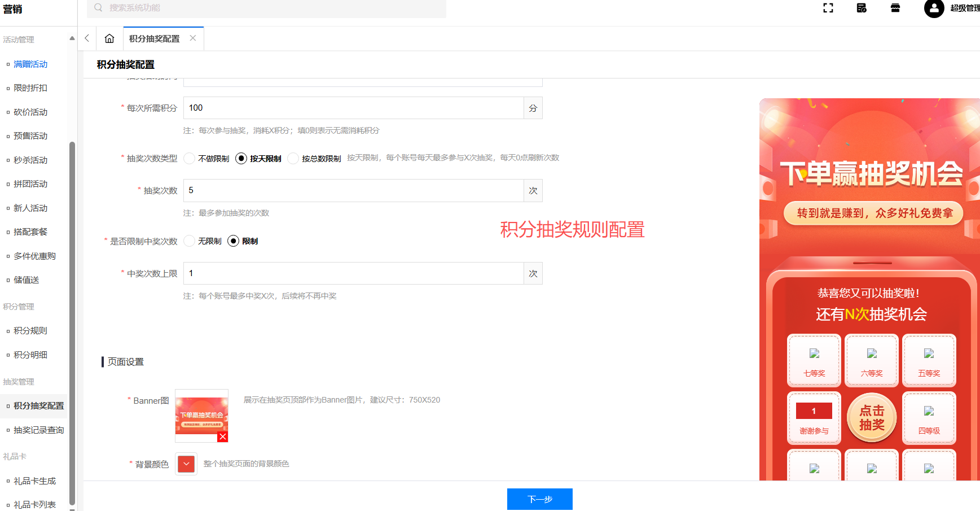Click the 转到就是赚到 banner pill

(x=873, y=213)
